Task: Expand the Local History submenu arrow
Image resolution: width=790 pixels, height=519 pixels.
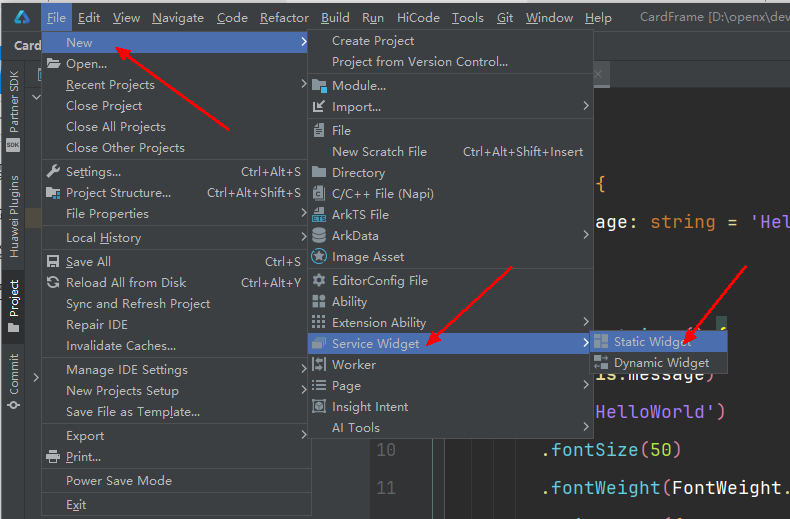Action: tap(303, 236)
